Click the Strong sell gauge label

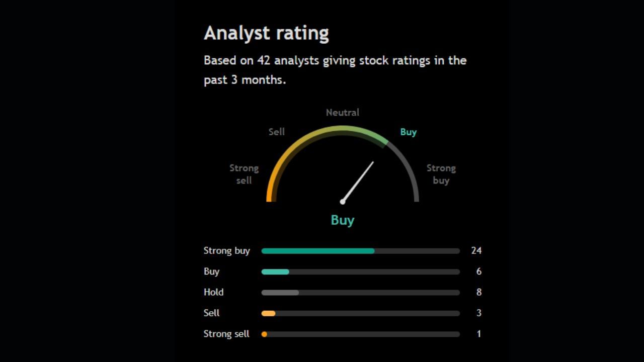[244, 174]
